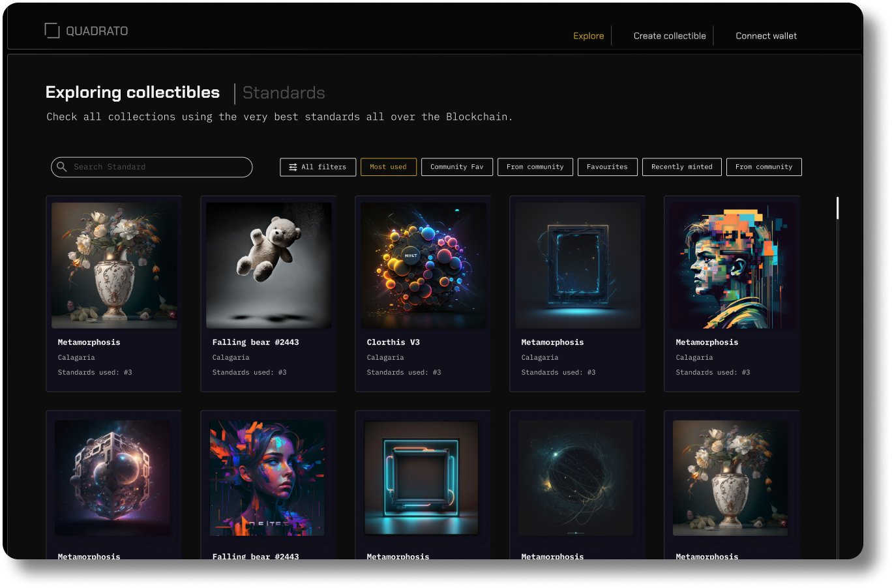The height and width of the screenshot is (588, 892).
Task: Open the first-row flower vase artwork
Action: tap(114, 265)
